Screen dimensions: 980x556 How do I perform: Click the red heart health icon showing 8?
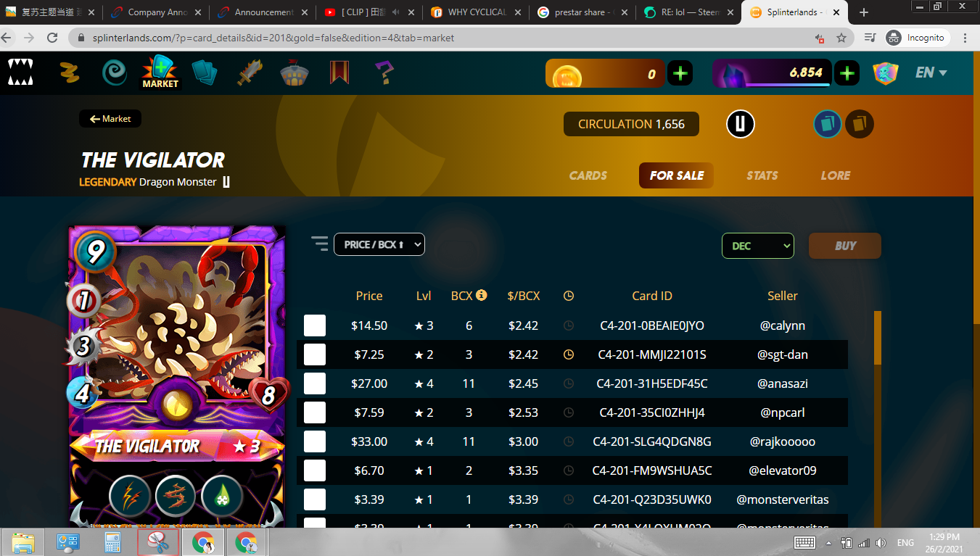point(269,396)
